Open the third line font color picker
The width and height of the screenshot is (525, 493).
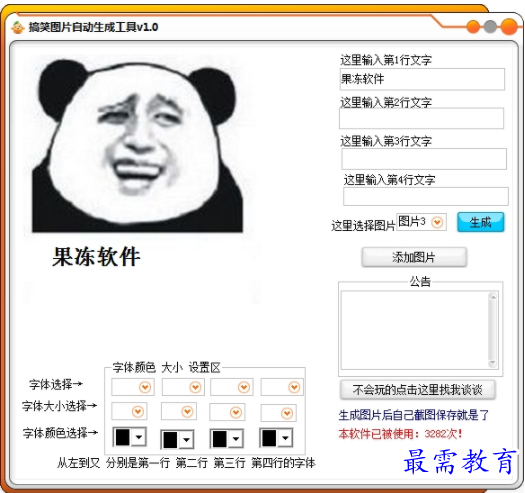(226, 438)
